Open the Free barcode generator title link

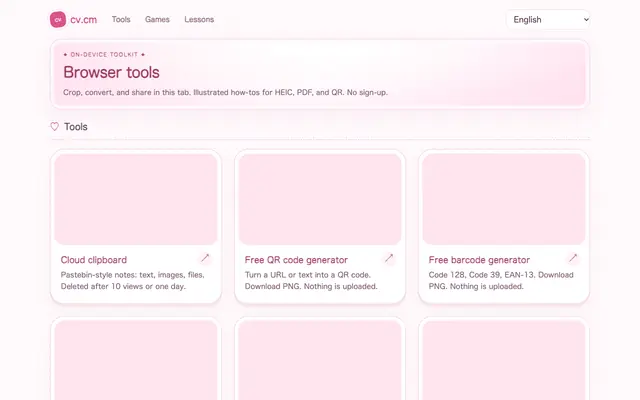coord(479,260)
